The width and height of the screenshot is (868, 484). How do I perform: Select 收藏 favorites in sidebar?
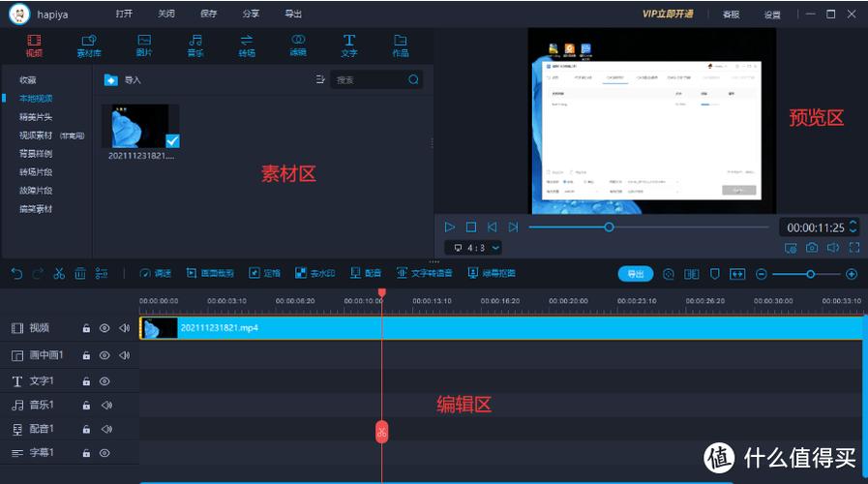click(x=28, y=79)
